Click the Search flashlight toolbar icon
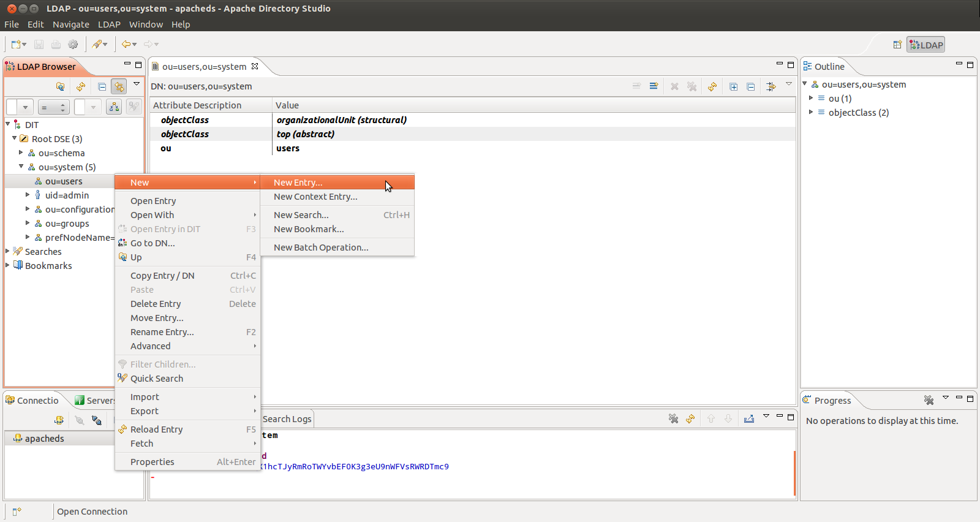This screenshot has width=980, height=522. click(97, 44)
